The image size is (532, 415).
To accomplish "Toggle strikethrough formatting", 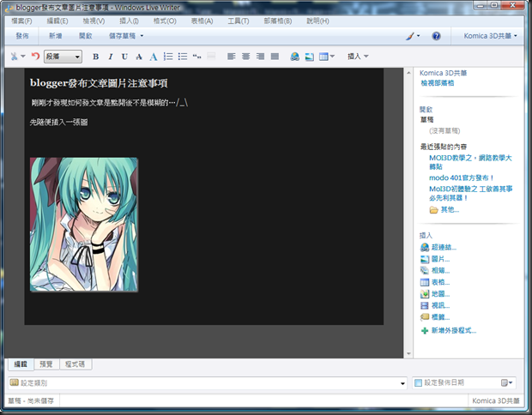I will tap(139, 57).
